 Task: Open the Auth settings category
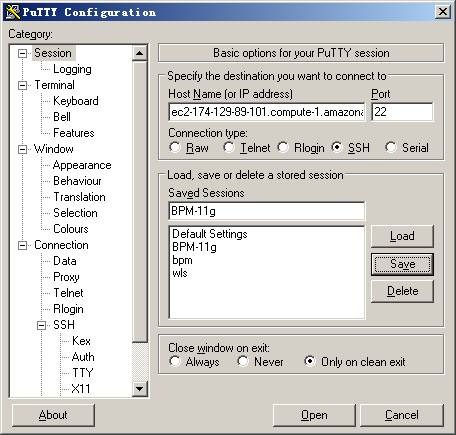pos(83,357)
